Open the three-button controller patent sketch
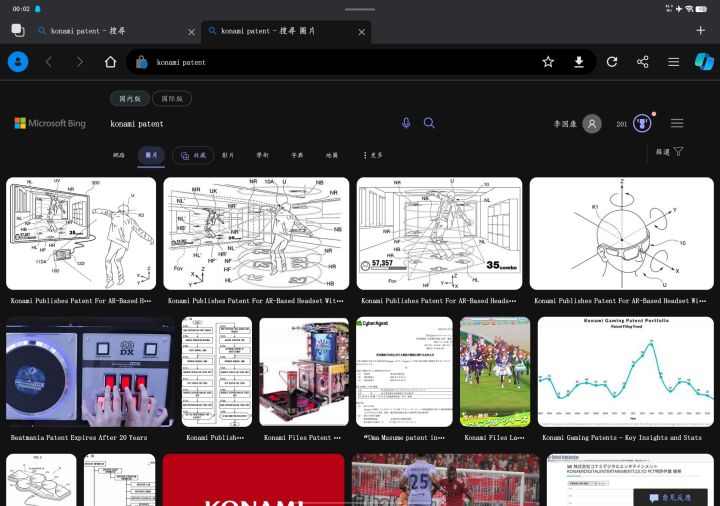720x506 pixels. click(41, 480)
